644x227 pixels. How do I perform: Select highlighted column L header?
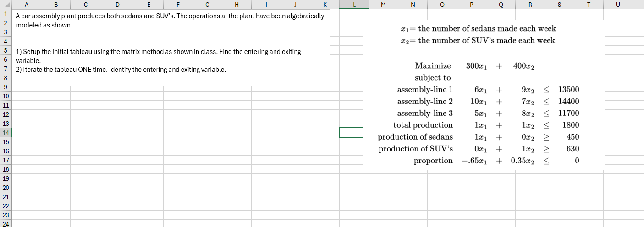tap(354, 4)
